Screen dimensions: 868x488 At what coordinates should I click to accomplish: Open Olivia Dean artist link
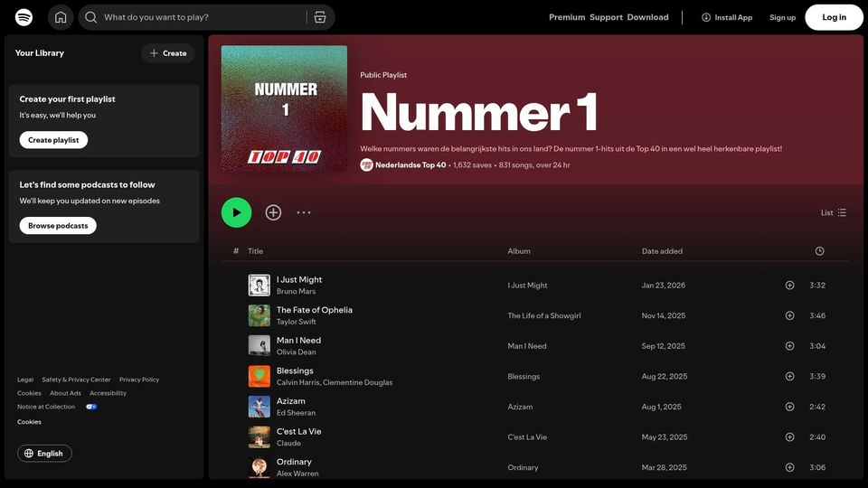pos(297,352)
